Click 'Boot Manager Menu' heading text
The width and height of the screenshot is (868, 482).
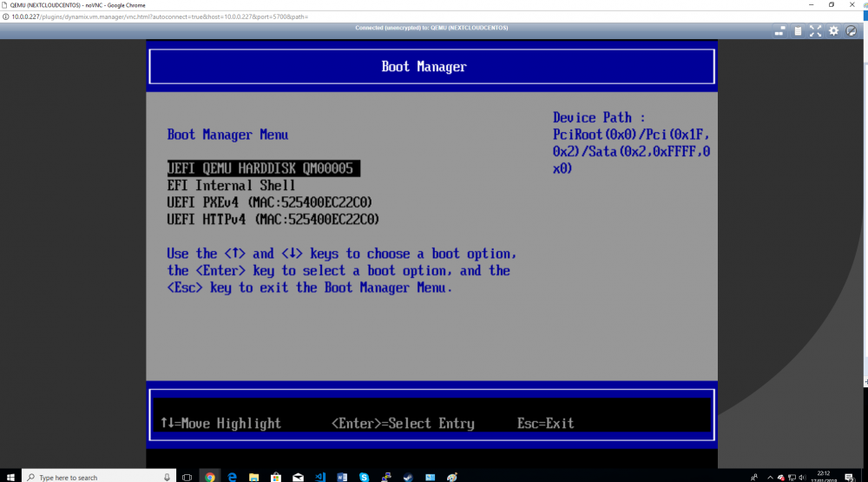227,135
